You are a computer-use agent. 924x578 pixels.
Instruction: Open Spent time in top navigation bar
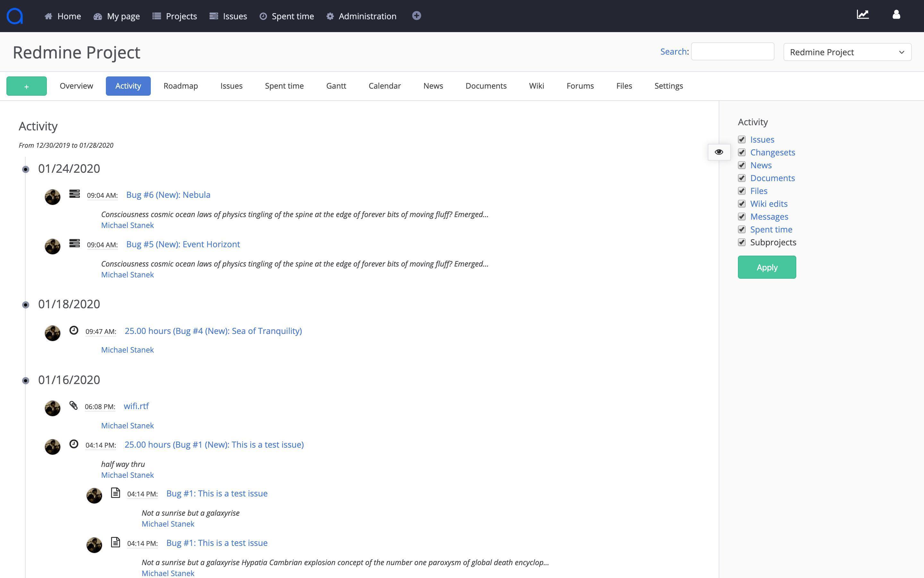coord(287,16)
